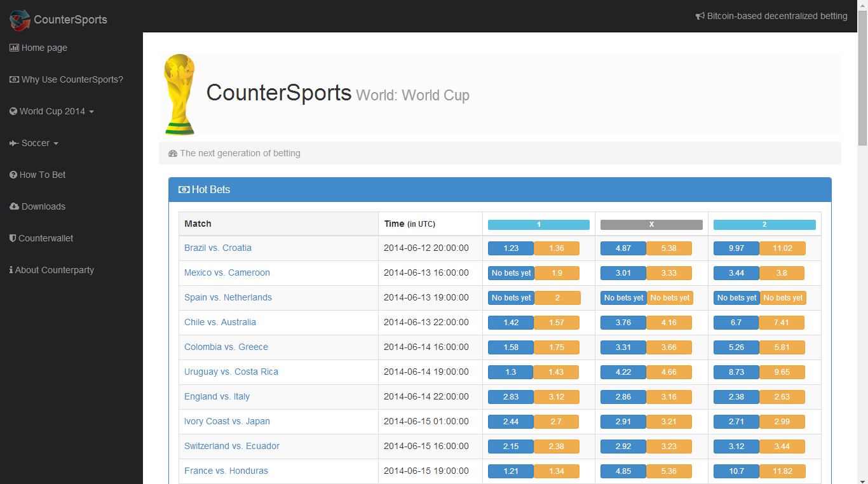Open the Brazil vs. Croatia match link
This screenshot has width=868, height=484.
click(218, 248)
